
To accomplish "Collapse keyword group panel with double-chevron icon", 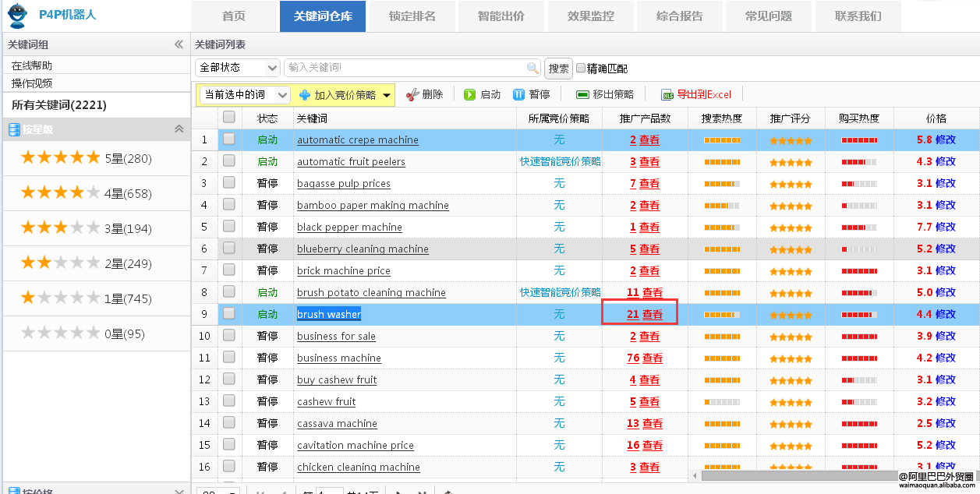I will 179,44.
